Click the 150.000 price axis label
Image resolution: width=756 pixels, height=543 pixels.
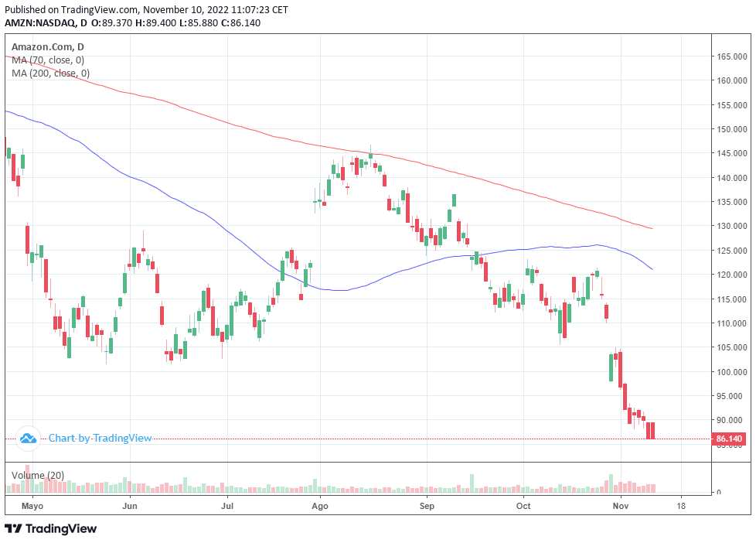[x=731, y=129]
